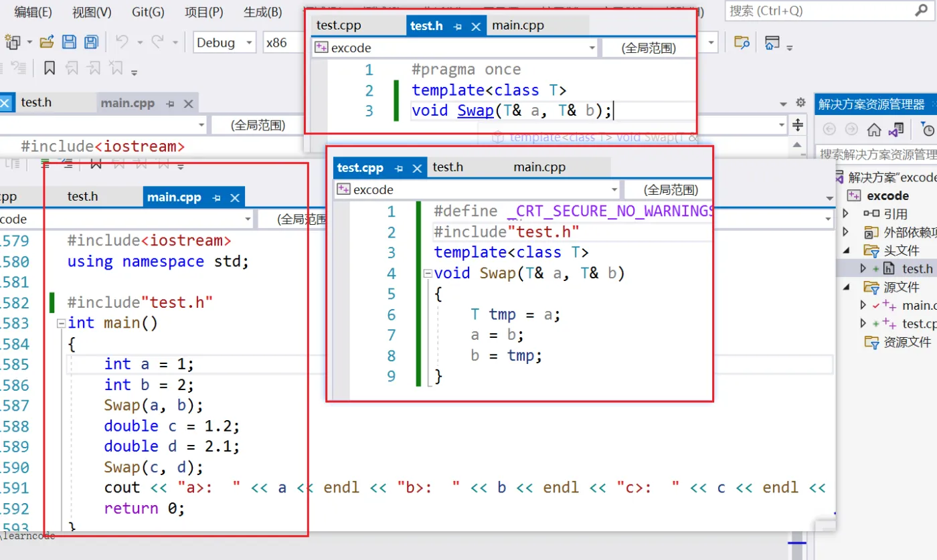
Task: Open the Git(G) menu
Action: pos(148,12)
